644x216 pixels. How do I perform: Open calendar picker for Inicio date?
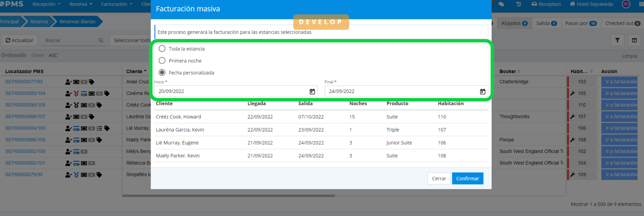coord(312,91)
